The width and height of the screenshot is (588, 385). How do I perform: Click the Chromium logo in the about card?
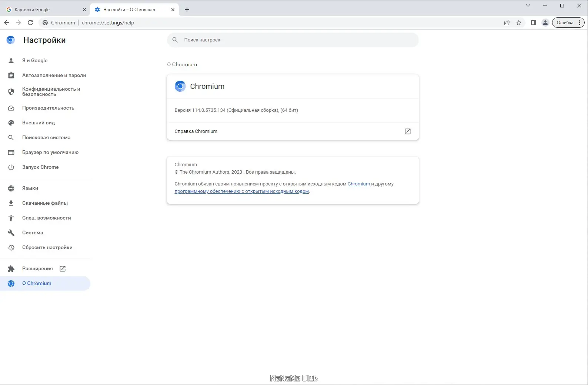(x=180, y=86)
